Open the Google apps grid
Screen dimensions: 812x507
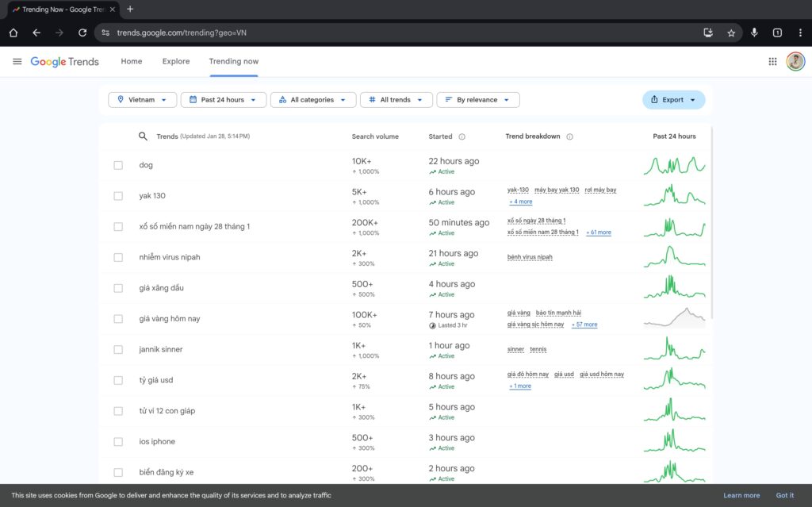click(772, 61)
